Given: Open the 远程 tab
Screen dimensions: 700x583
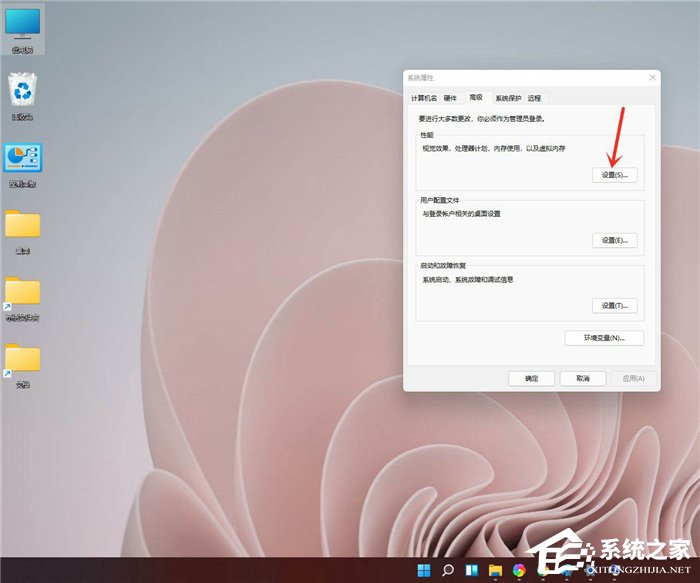Looking at the screenshot, I should click(x=535, y=98).
